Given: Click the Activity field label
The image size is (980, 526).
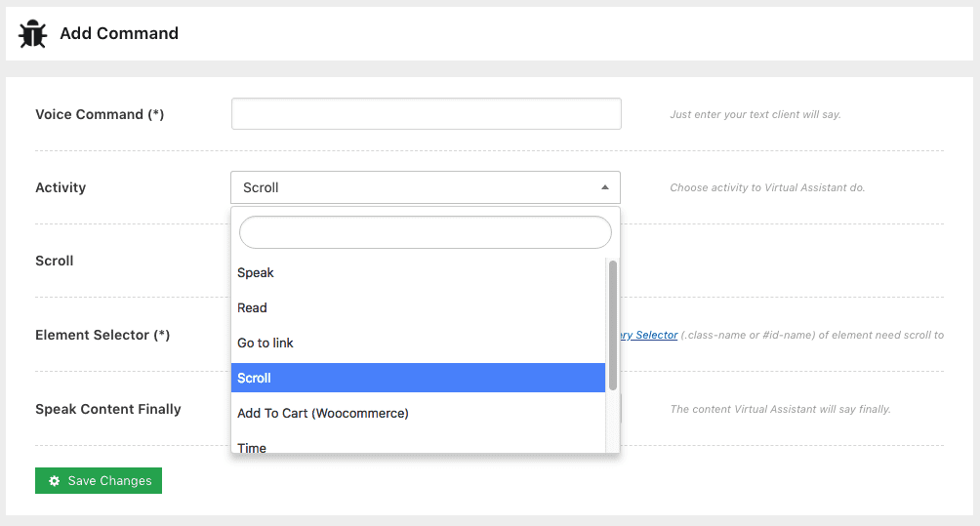Looking at the screenshot, I should [x=61, y=188].
